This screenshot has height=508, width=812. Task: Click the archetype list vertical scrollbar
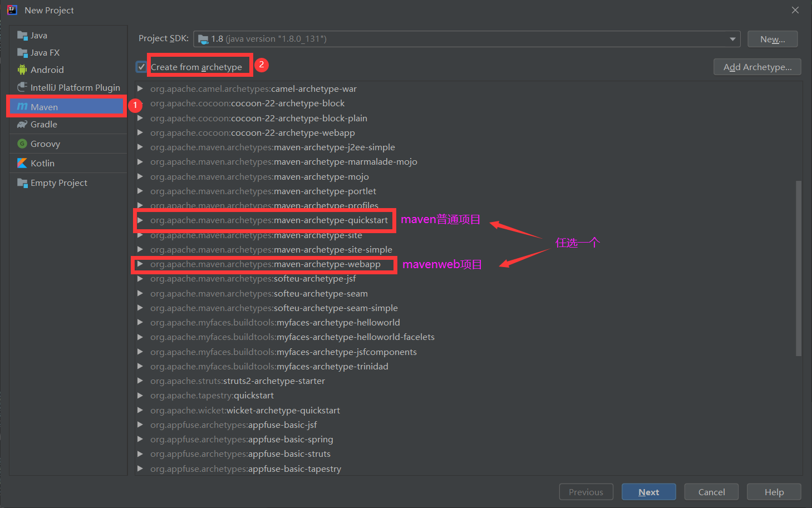799,268
